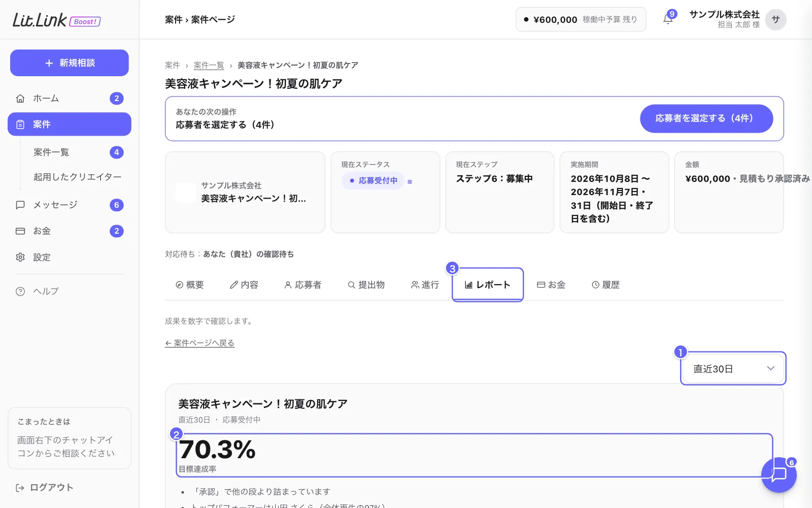Screen dimensions: 812x508
Task: Click the person icon on 応募者 tab
Action: click(288, 285)
